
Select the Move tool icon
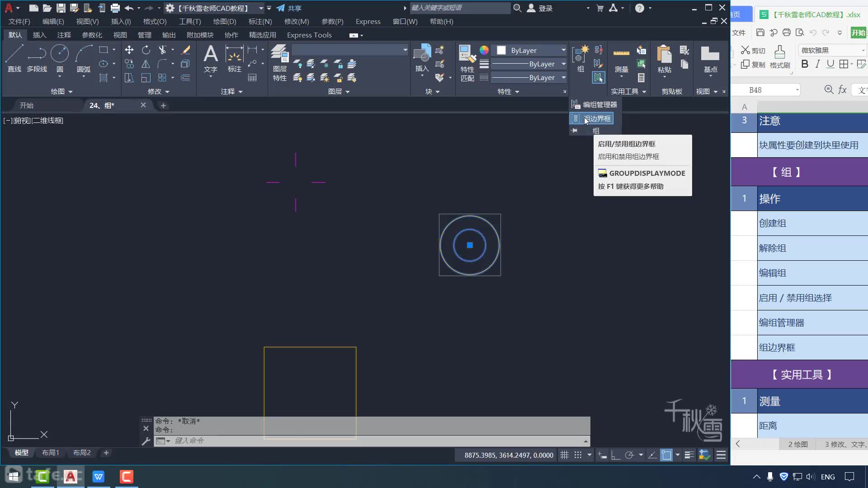tap(129, 50)
